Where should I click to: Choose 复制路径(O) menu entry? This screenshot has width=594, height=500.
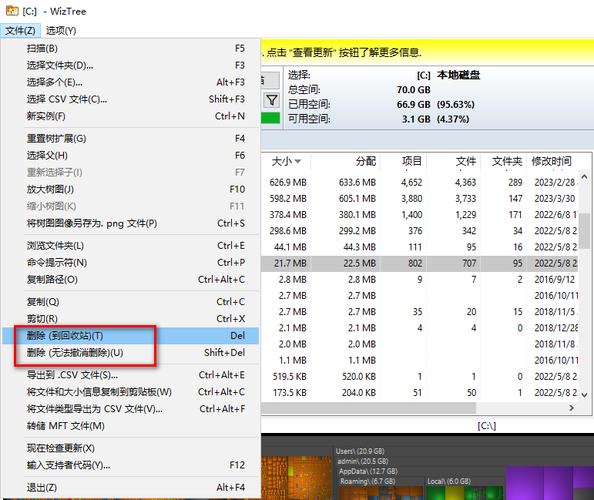click(x=131, y=280)
